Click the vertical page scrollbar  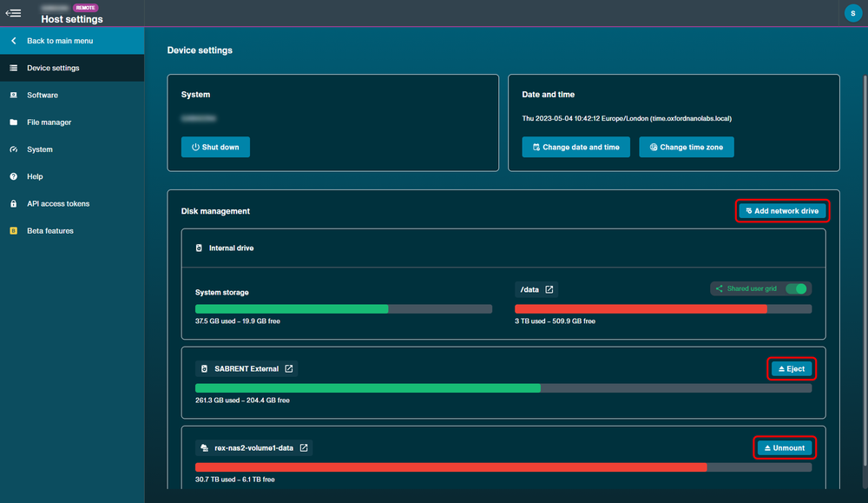click(865, 271)
